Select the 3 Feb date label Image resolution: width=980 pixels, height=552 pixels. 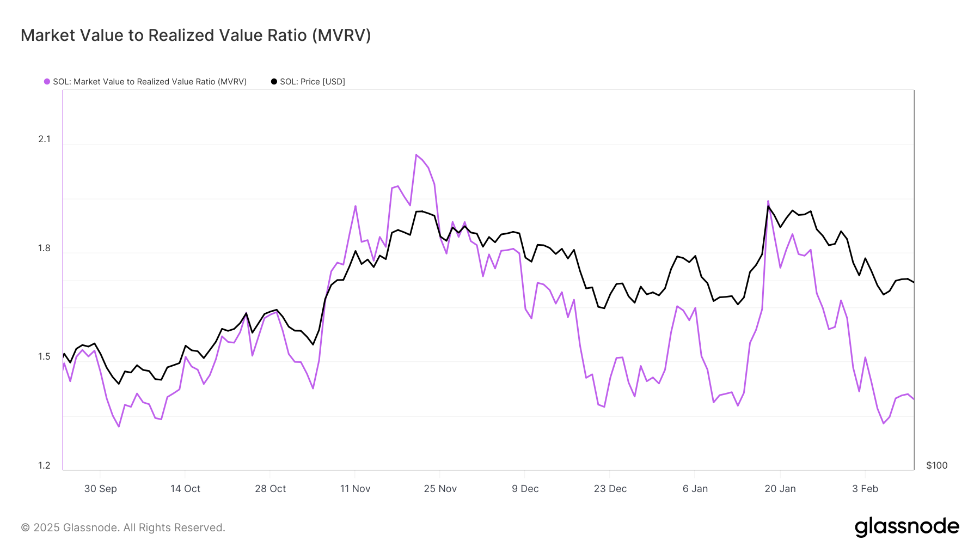click(865, 489)
